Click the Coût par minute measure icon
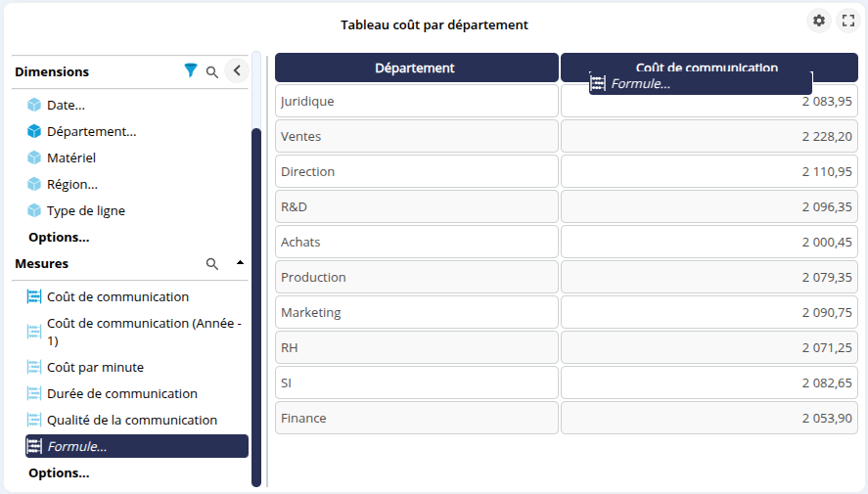The height and width of the screenshot is (494, 868). point(34,368)
